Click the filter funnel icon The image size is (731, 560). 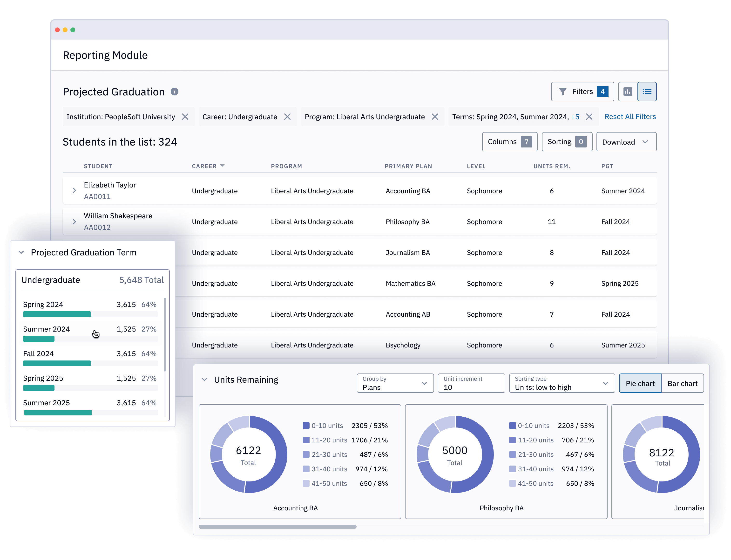pos(562,92)
